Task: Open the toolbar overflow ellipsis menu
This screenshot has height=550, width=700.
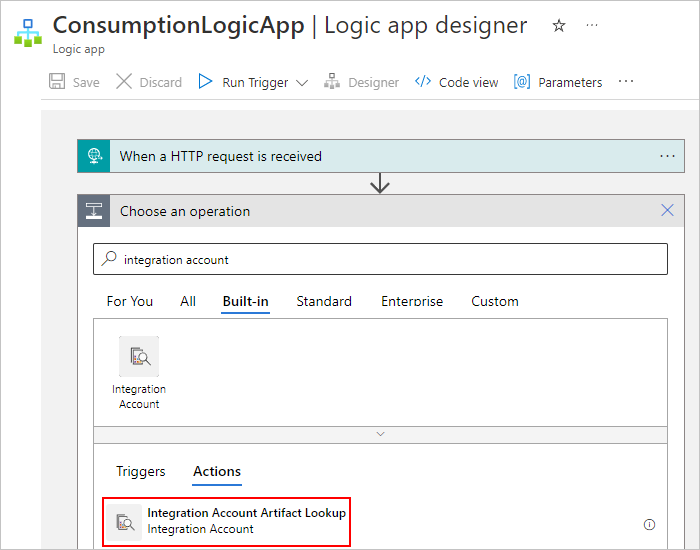Action: (626, 82)
